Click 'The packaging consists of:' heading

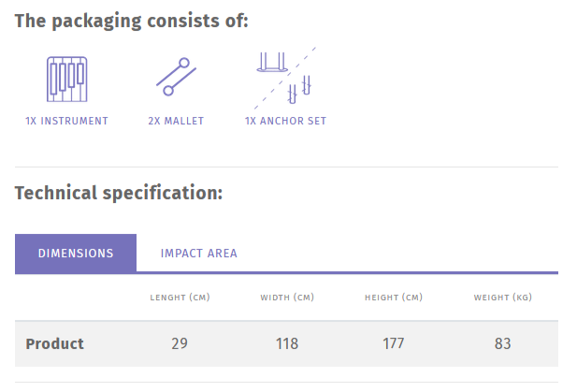click(x=132, y=21)
